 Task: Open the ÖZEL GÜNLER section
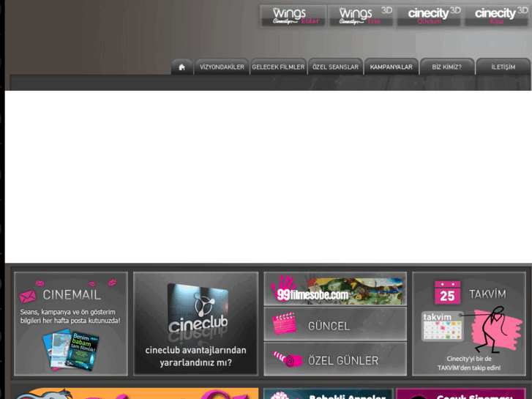click(335, 359)
